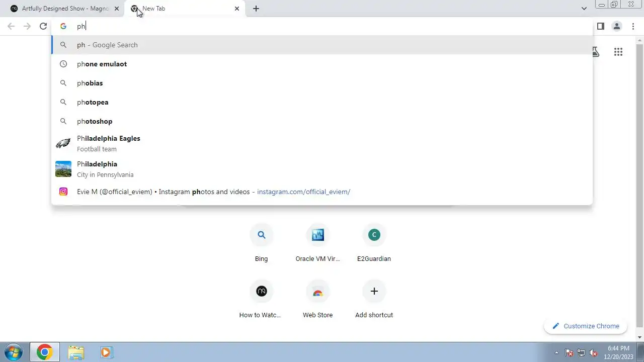Select 'phone emulaot' history suggestion
This screenshot has width=644, height=362.
point(322,64)
